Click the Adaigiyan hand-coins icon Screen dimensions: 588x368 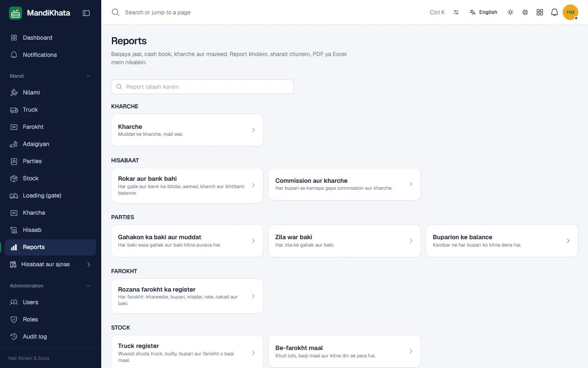(14, 144)
